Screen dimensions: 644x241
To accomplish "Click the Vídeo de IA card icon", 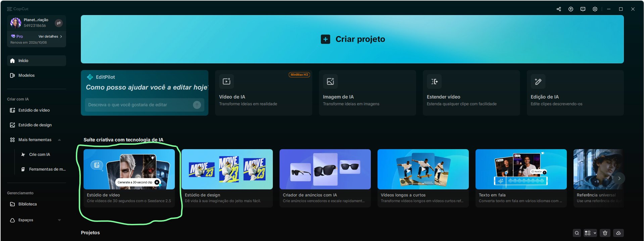I will click(227, 81).
